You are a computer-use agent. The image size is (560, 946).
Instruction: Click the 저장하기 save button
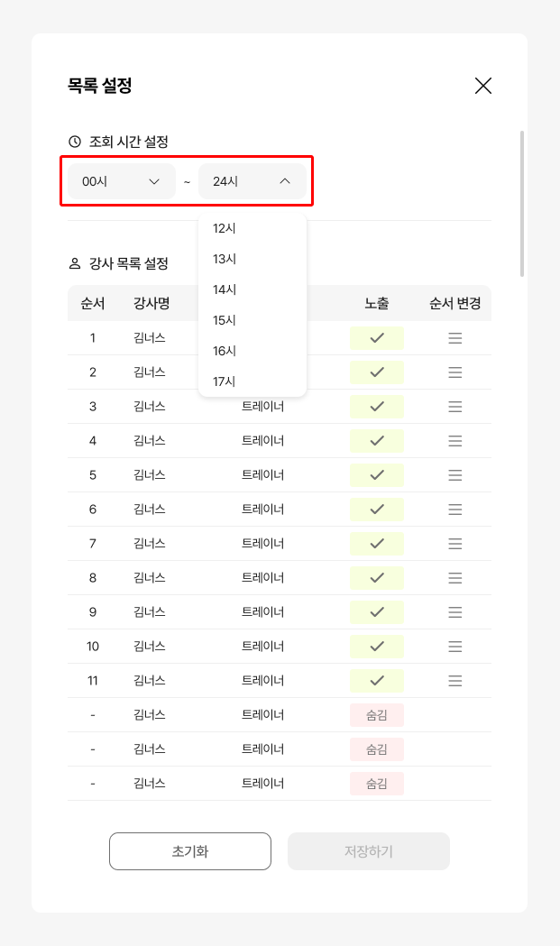tap(369, 851)
